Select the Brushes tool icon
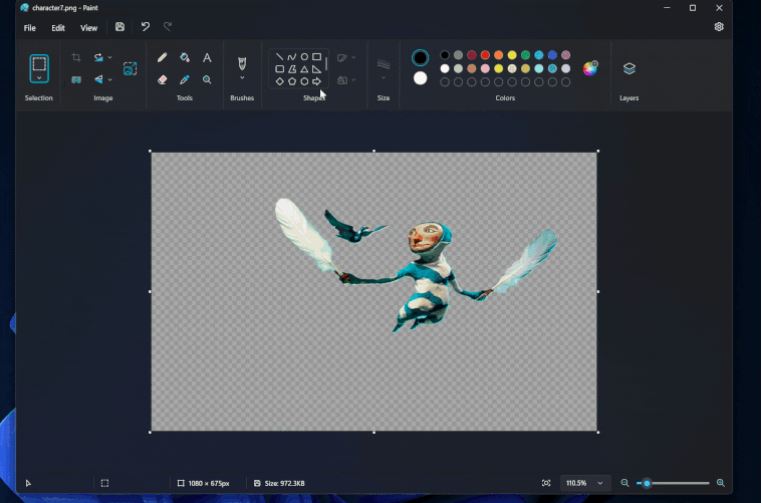 [242, 63]
